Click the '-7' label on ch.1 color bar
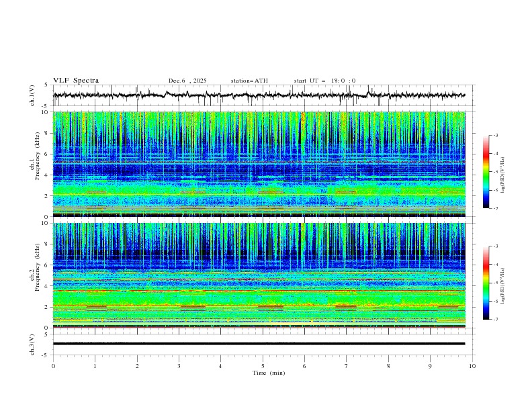The width and height of the screenshot is (532, 411). 495,208
